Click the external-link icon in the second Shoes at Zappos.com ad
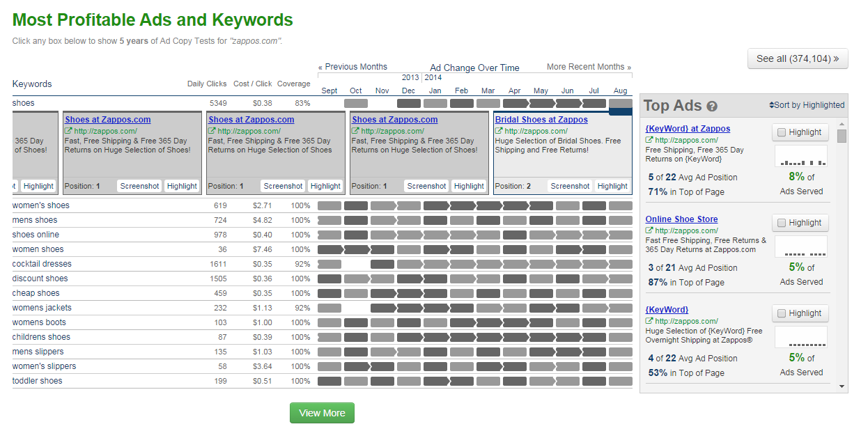This screenshot has height=431, width=868. pos(212,131)
